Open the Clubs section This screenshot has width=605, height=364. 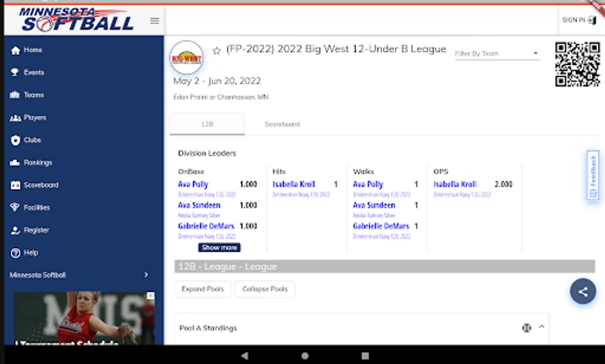point(32,140)
